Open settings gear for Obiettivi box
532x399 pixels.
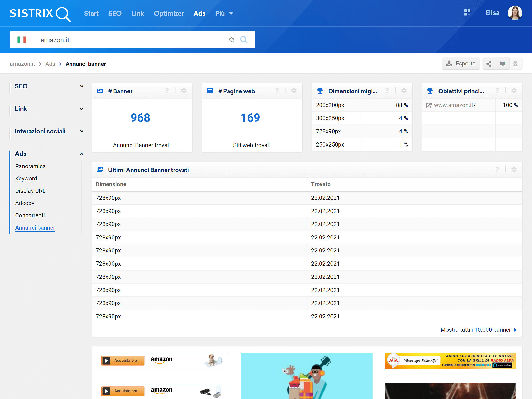(514, 91)
